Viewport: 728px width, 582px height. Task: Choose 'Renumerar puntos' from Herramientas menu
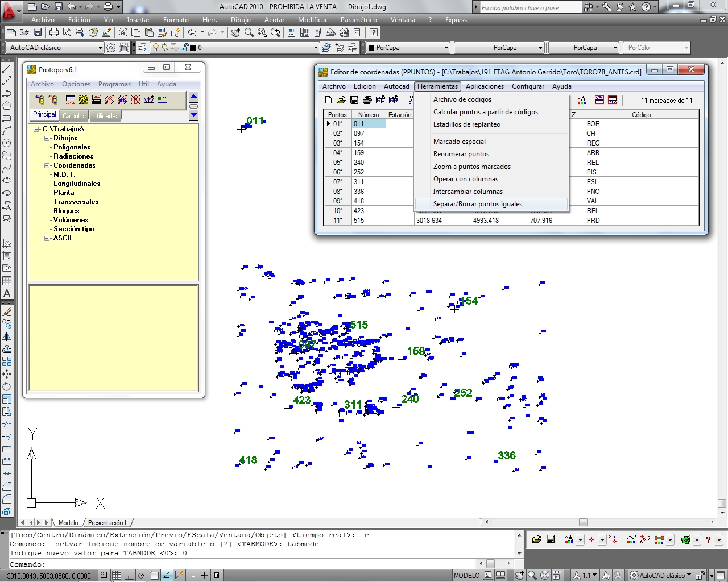point(492,154)
